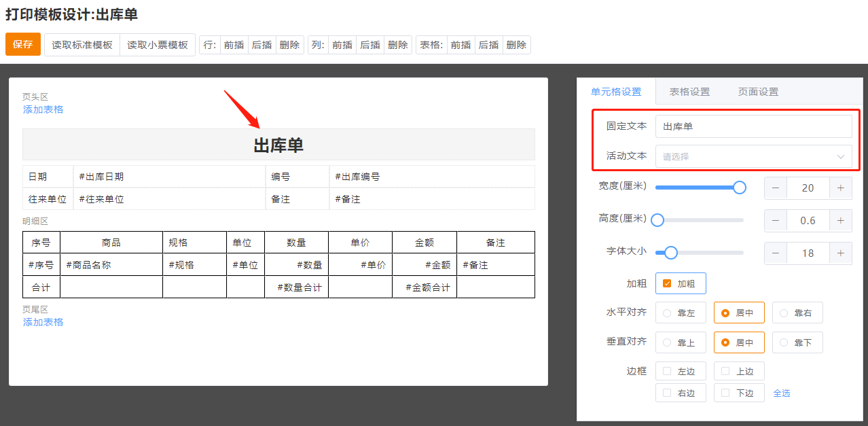
Task: Select the 出库单 title cell in template
Action: [278, 145]
